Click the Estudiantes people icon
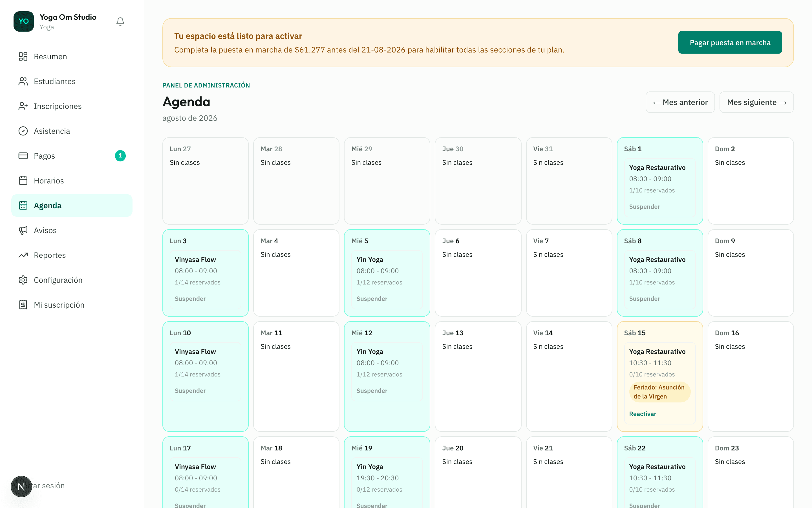Viewport: 812px width, 508px height. (x=23, y=81)
